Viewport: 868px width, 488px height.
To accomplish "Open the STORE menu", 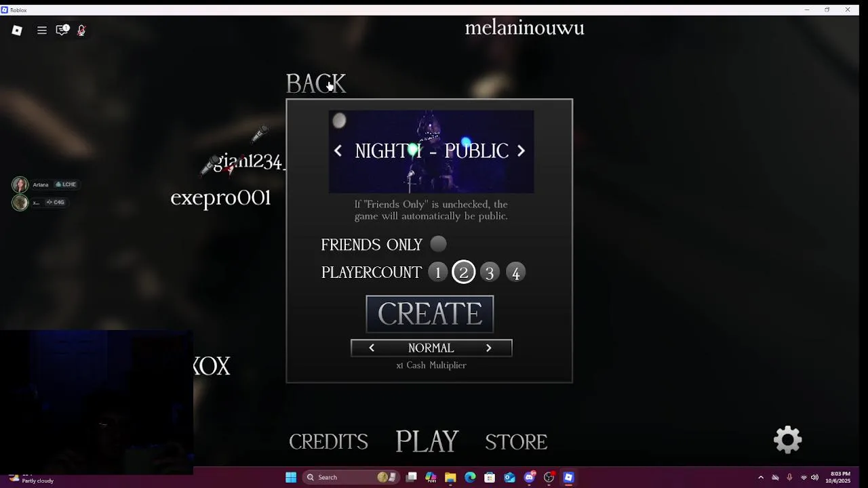I will tap(516, 442).
